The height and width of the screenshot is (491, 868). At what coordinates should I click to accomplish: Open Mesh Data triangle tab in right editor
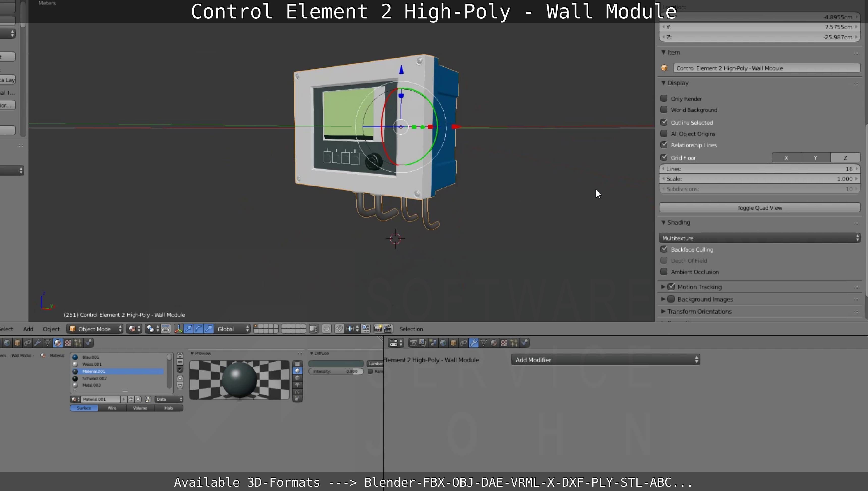[484, 343]
